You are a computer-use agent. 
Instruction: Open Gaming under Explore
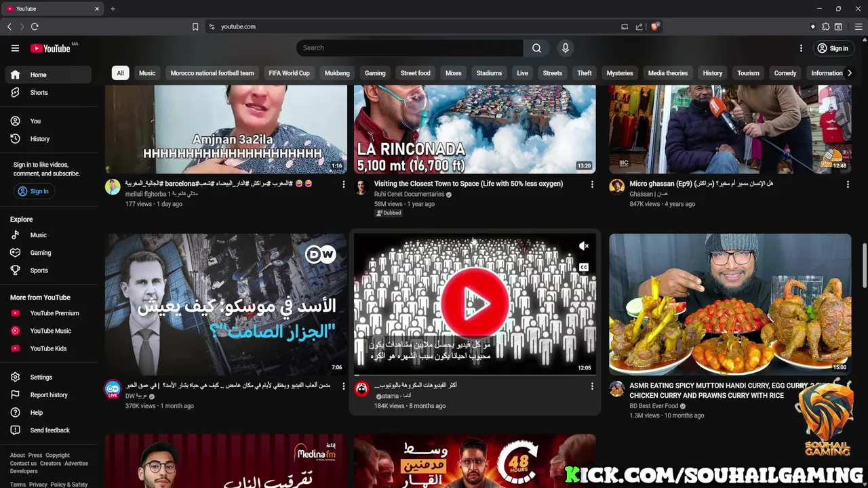47,252
